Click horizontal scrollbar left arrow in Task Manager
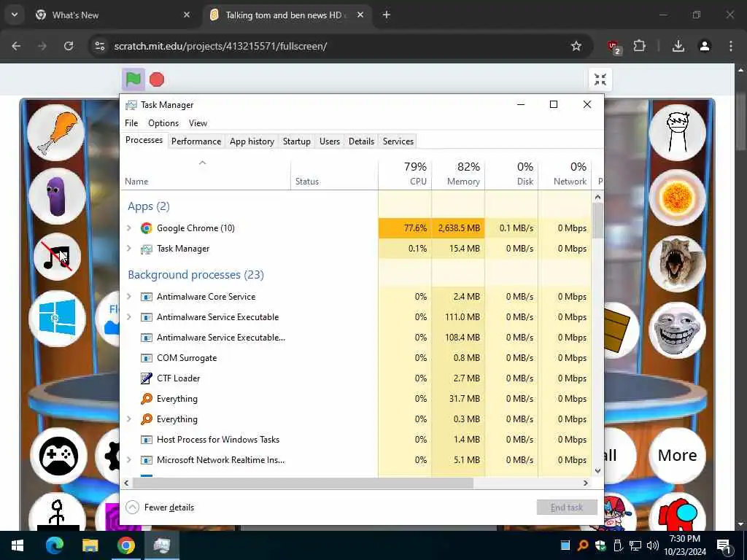The image size is (747, 560). 126,483
